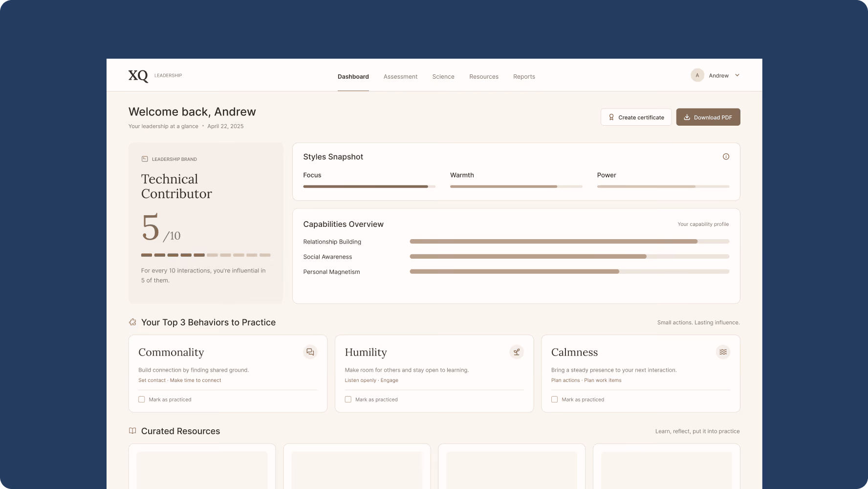The width and height of the screenshot is (868, 489).
Task: Click the Download PDF button
Action: (x=708, y=117)
